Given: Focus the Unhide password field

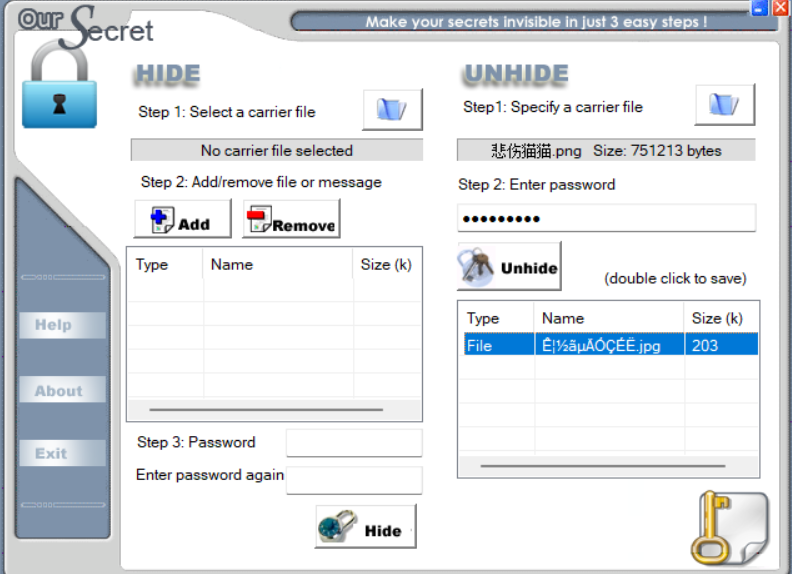Looking at the screenshot, I should coord(606,218).
